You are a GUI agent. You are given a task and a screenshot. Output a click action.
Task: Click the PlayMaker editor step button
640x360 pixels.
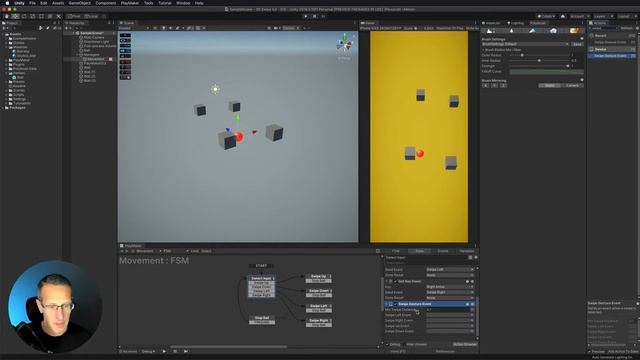(186, 351)
